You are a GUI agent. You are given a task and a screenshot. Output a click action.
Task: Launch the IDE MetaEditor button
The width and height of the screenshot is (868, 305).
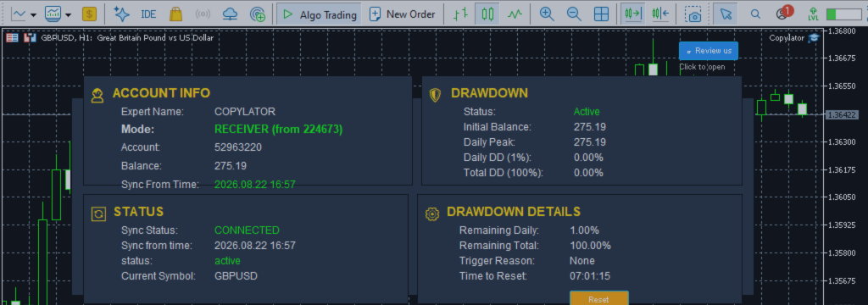[x=148, y=14]
